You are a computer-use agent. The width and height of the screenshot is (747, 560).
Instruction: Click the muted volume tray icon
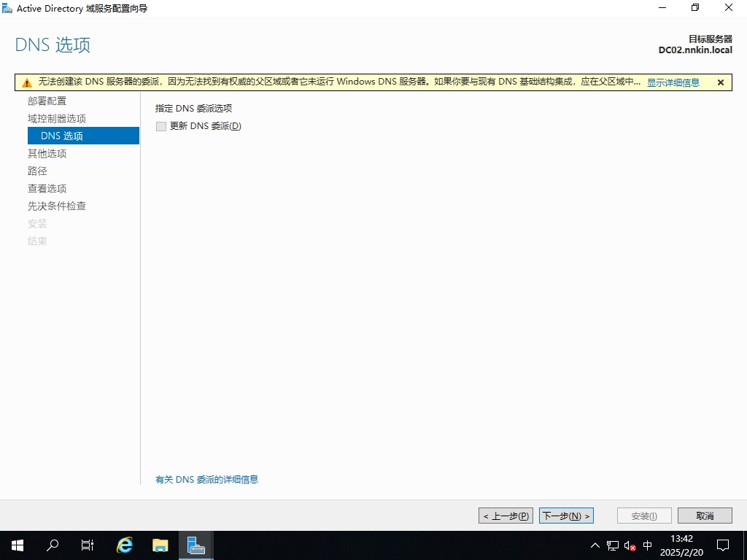click(x=630, y=545)
